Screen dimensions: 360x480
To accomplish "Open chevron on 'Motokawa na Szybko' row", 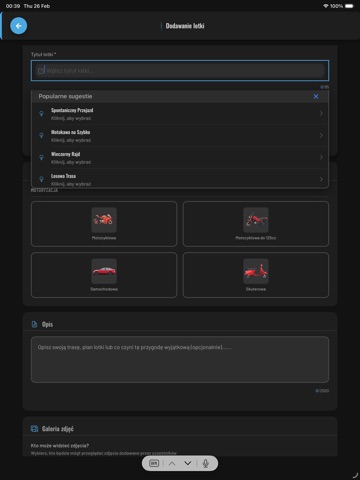I will [x=321, y=136].
